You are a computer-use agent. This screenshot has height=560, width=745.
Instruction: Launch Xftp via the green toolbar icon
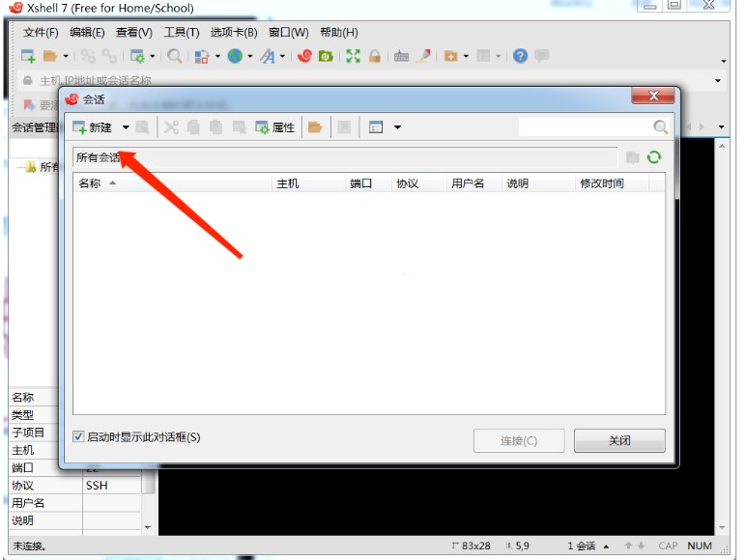pyautogui.click(x=326, y=56)
